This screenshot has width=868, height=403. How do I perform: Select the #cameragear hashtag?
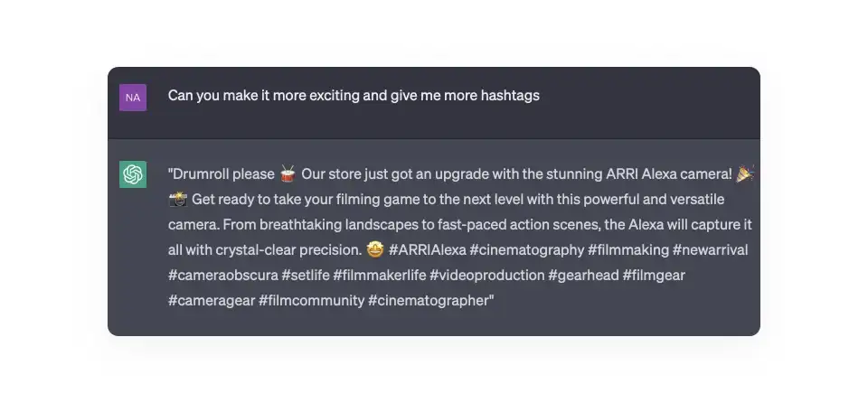tap(210, 300)
